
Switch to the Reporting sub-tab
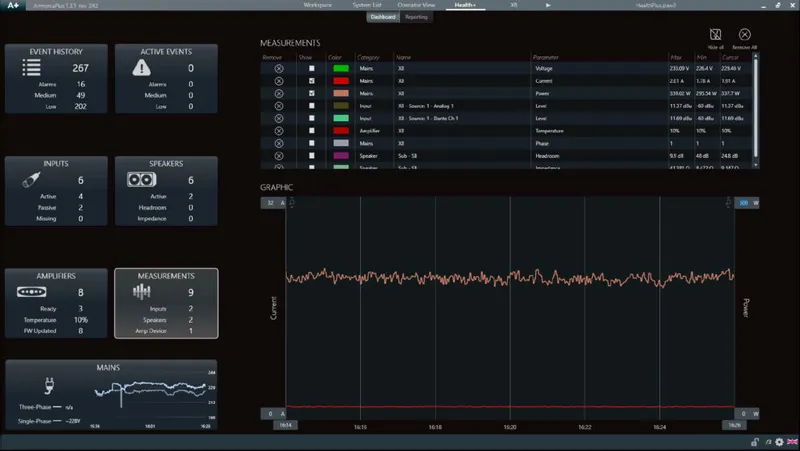(416, 17)
